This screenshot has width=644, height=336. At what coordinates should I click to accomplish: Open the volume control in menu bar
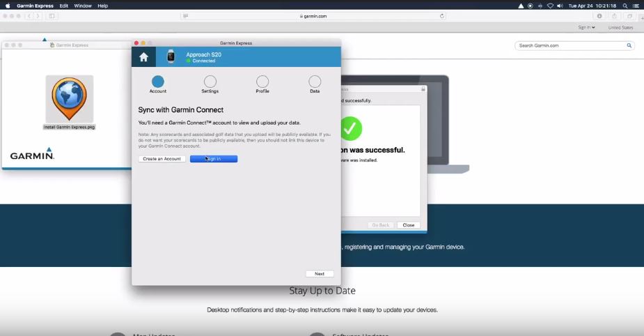[560, 6]
